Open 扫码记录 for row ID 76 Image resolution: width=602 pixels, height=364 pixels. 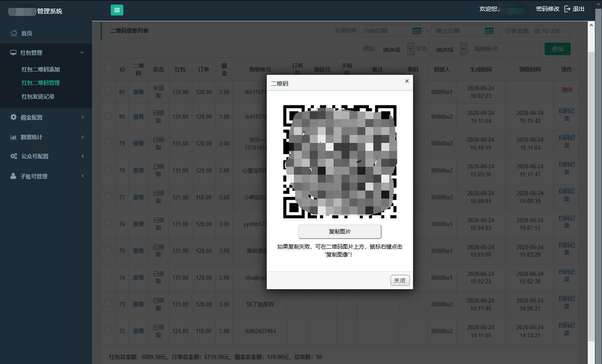pyautogui.click(x=567, y=222)
